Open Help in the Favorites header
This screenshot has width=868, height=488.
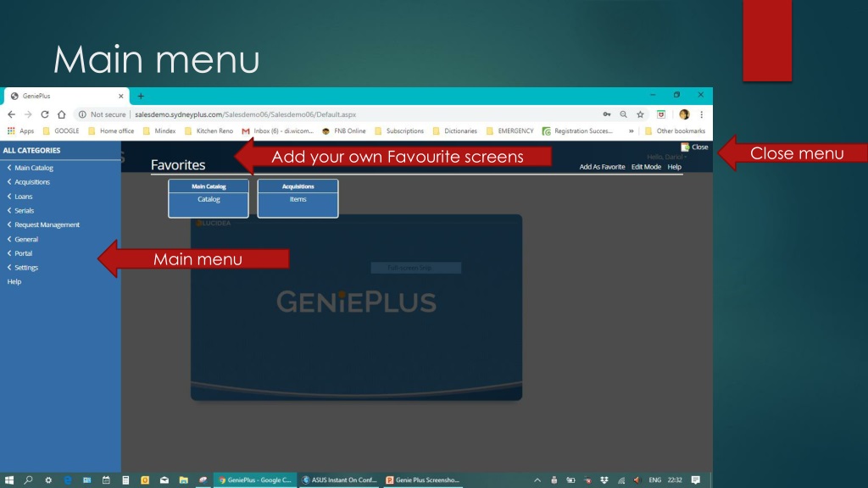(x=674, y=167)
